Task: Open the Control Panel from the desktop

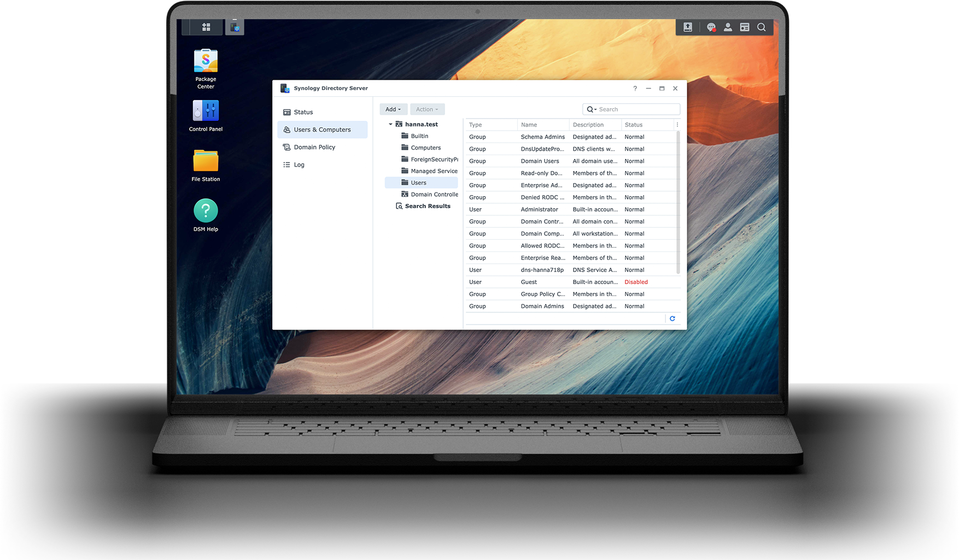Action: pyautogui.click(x=205, y=109)
